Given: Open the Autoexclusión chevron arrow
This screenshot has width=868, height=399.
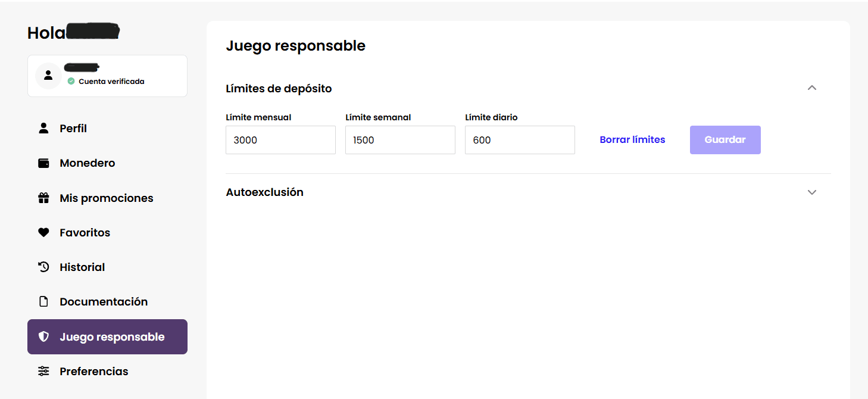Looking at the screenshot, I should (812, 192).
